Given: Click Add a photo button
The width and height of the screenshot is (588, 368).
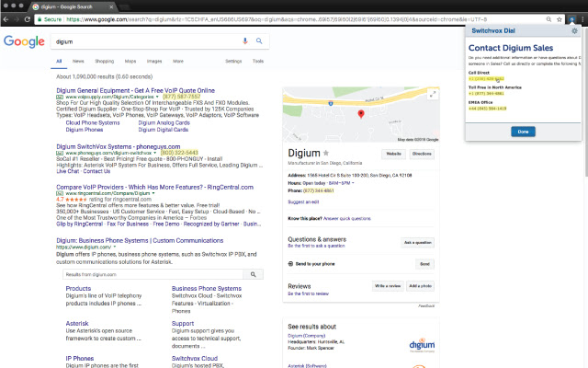Looking at the screenshot, I should pos(420,286).
